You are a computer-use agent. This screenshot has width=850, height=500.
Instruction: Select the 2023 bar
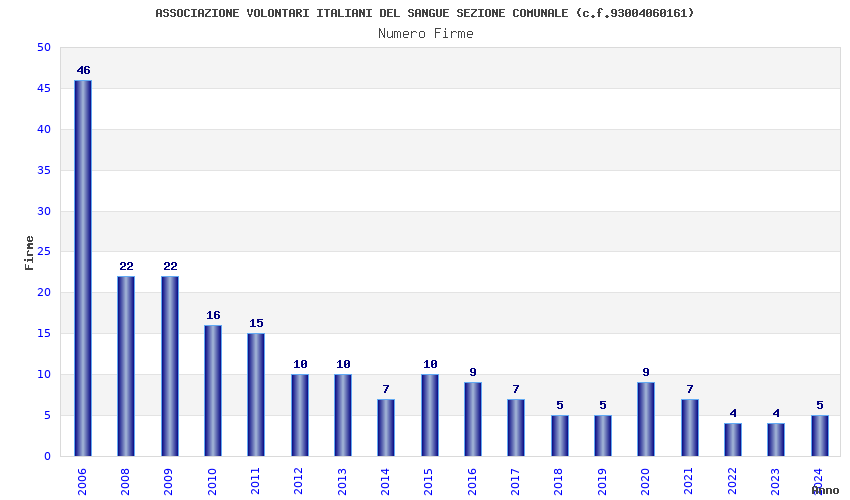pos(776,440)
